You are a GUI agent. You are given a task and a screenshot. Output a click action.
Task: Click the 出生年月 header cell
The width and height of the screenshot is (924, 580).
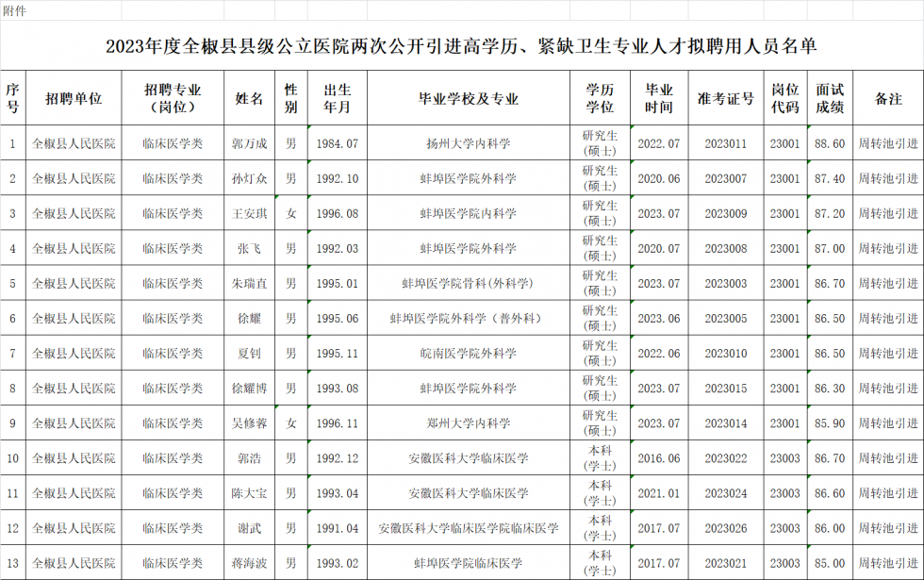point(338,98)
